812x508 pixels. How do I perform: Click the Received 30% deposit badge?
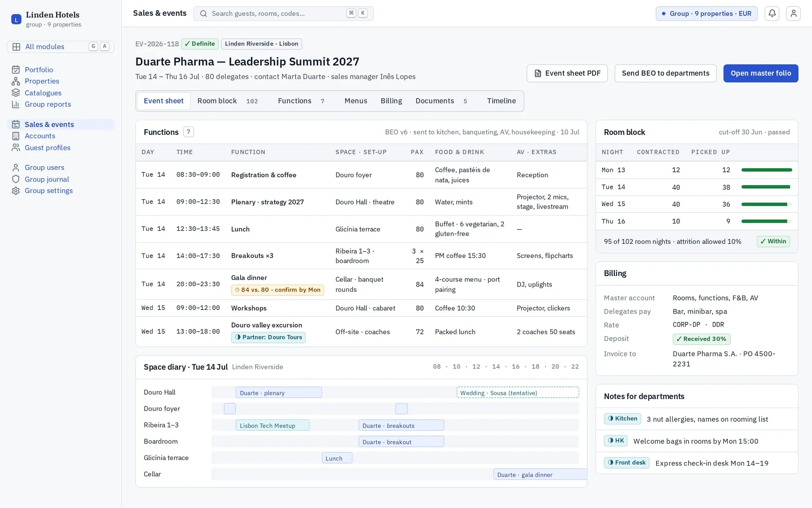pyautogui.click(x=702, y=339)
